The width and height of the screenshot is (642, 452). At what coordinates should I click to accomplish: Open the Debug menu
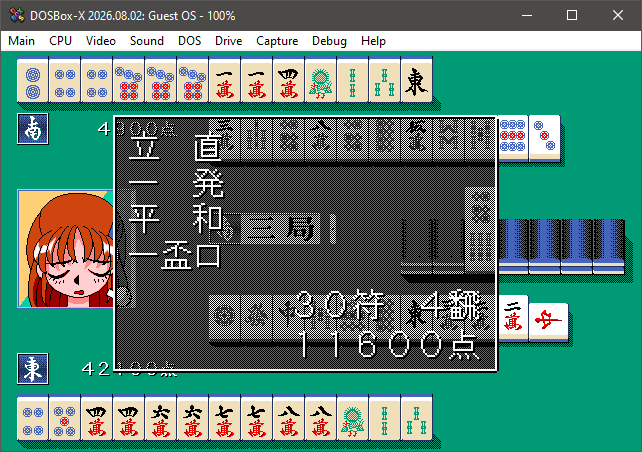click(x=329, y=41)
